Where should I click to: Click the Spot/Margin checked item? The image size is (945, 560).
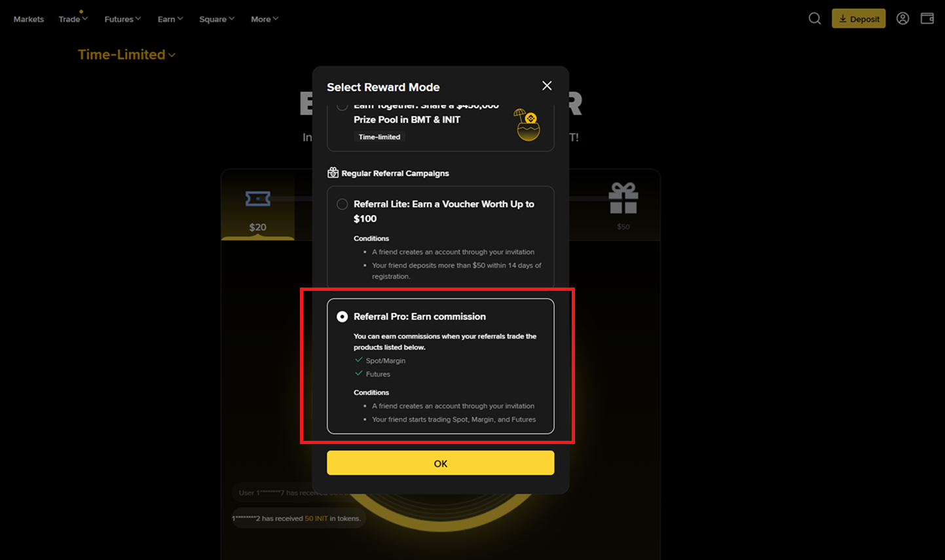coord(380,361)
